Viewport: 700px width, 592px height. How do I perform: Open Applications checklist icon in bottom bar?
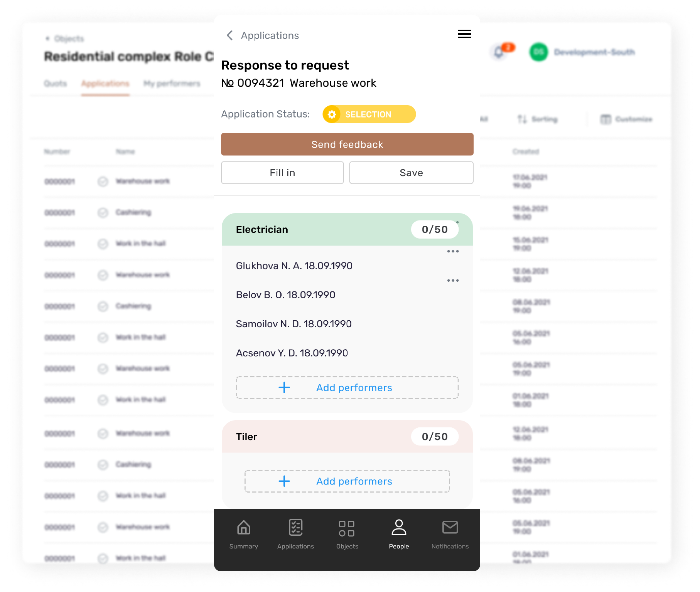295,528
